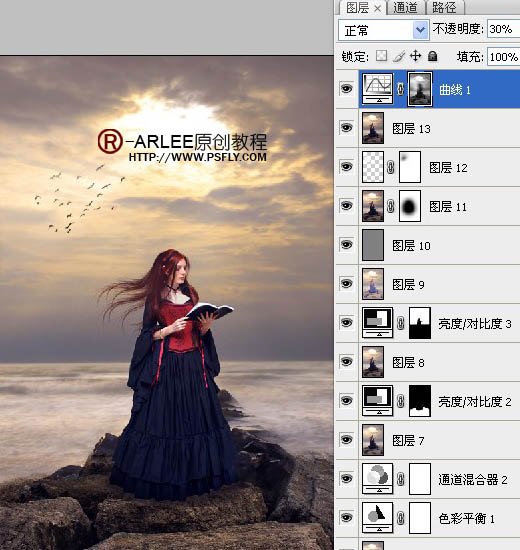Click the 不透明度 30% field
The image size is (520, 550).
coord(504,29)
